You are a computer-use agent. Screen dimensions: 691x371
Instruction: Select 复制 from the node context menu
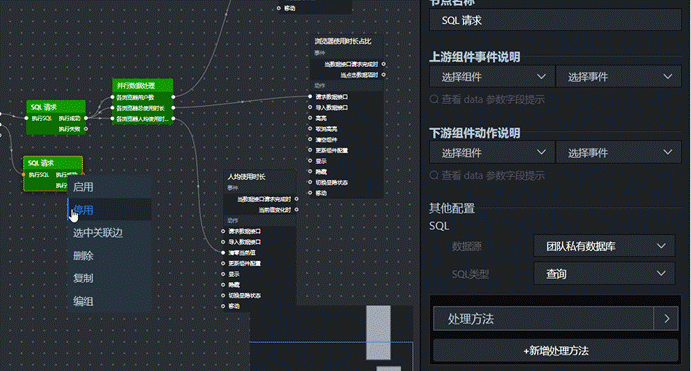click(109, 278)
